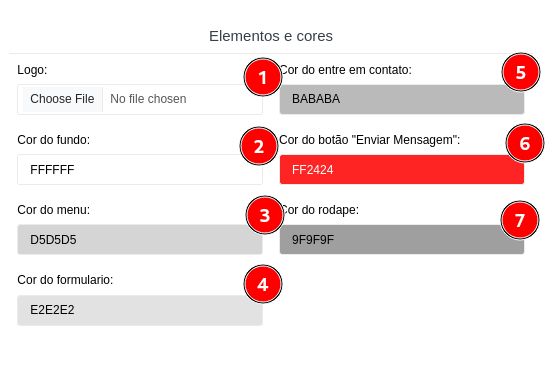
Task: Click the Choose File button for Logo
Action: [x=63, y=99]
